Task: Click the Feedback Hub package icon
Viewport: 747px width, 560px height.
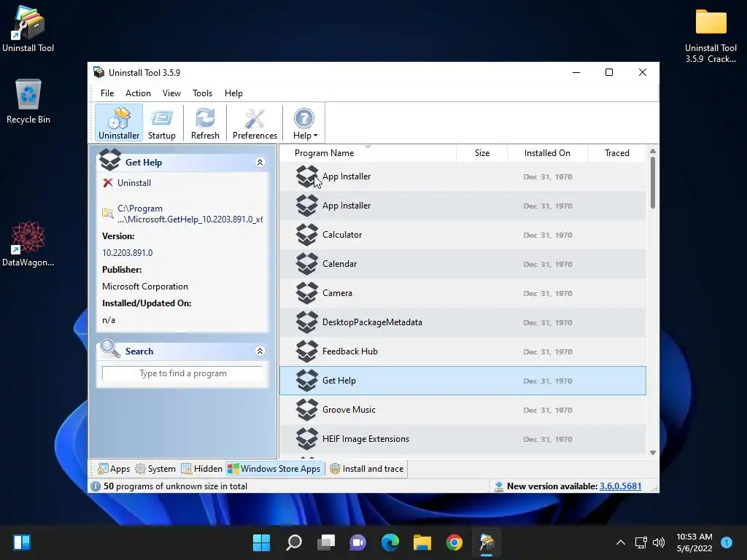Action: (307, 351)
